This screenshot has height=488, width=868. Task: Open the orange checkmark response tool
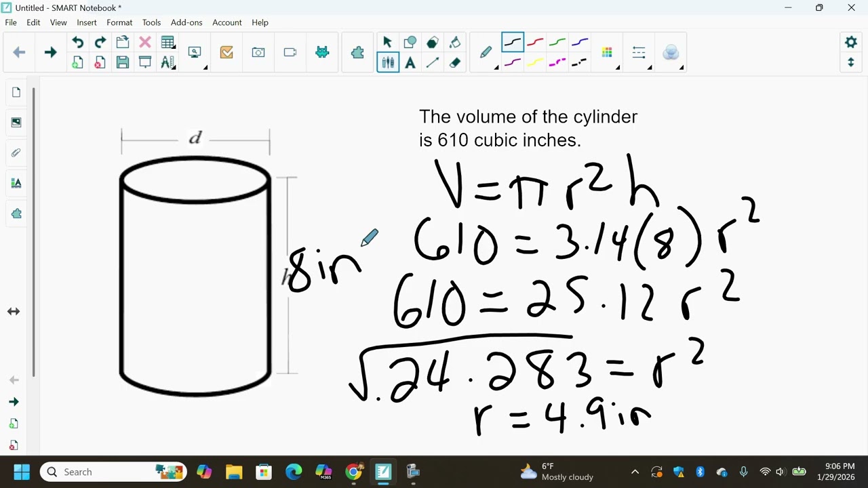(x=226, y=52)
